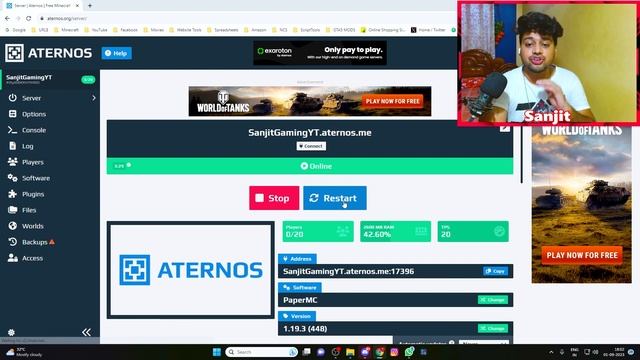Click PLAY NOW FOR FREE in top banner
Image resolution: width=640 pixels, height=360 pixels.
click(x=392, y=101)
